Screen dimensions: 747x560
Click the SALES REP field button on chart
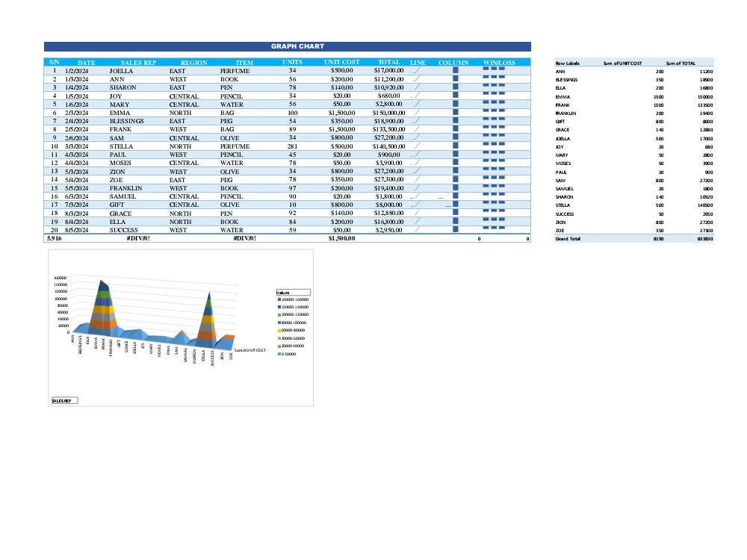click(64, 400)
